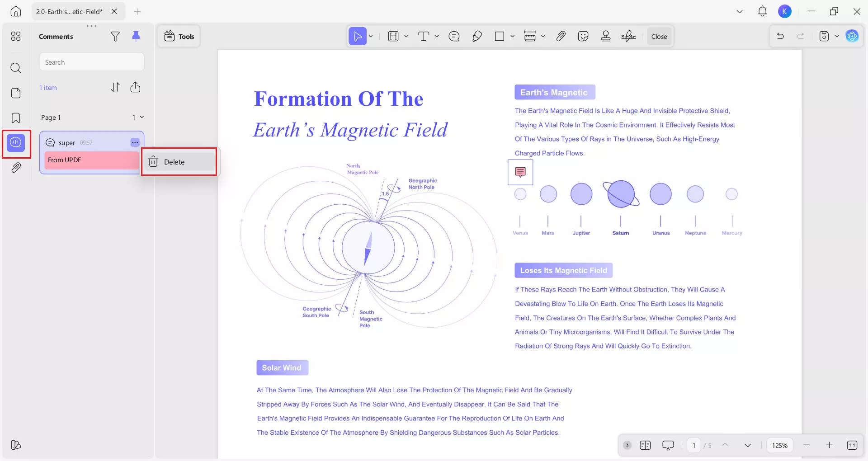Viewport: 868px width, 461px height.
Task: Open the attachment panel in left sidebar
Action: pos(16,168)
